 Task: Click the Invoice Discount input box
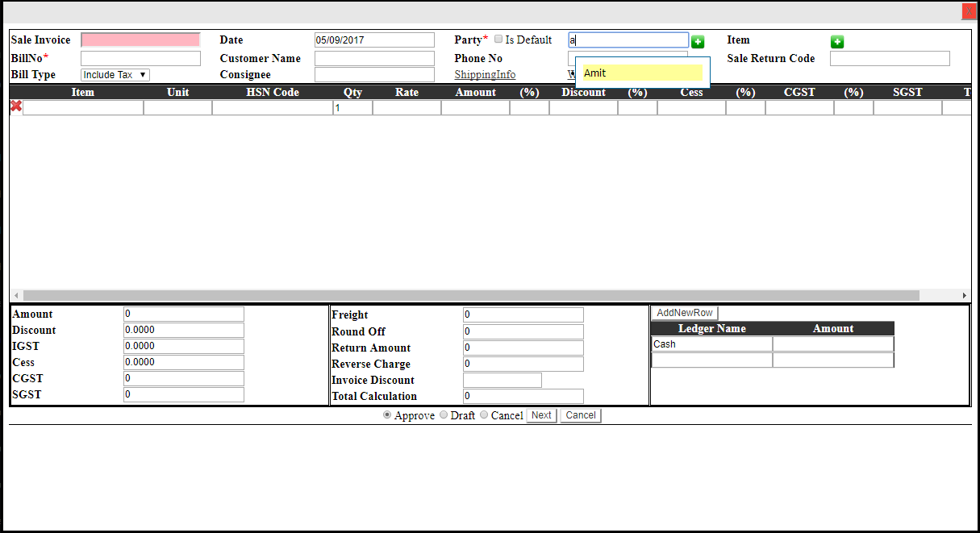(x=502, y=381)
